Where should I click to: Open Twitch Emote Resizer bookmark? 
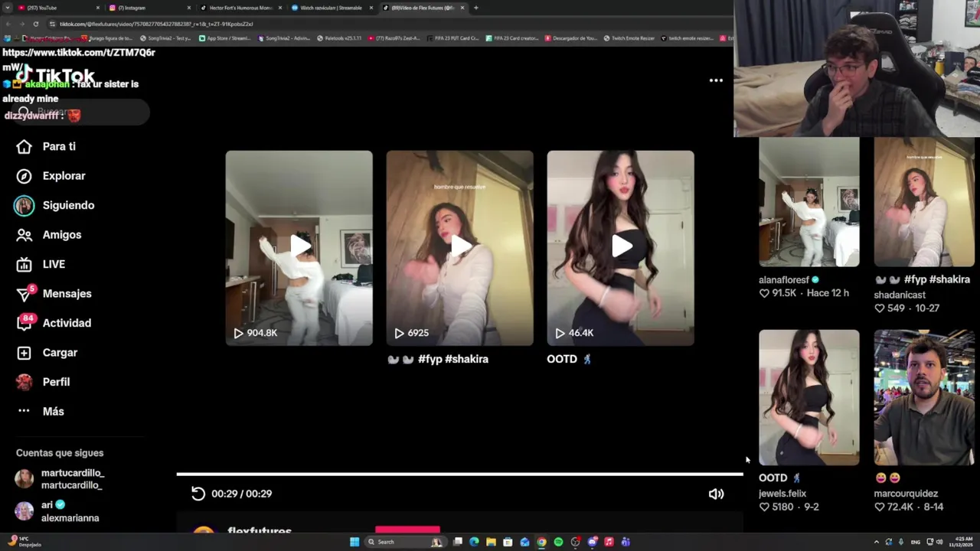[x=629, y=38]
